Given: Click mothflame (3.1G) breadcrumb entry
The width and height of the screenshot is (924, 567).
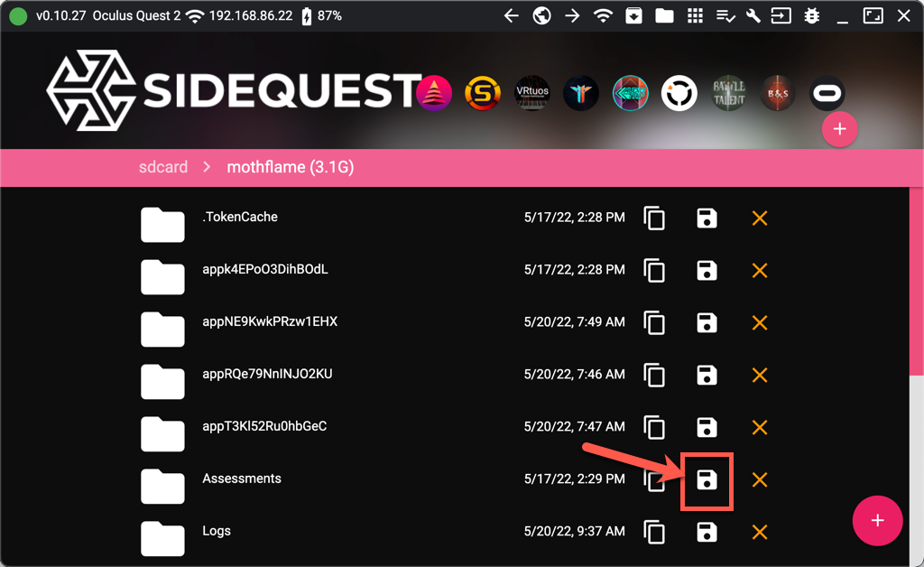Looking at the screenshot, I should [291, 167].
